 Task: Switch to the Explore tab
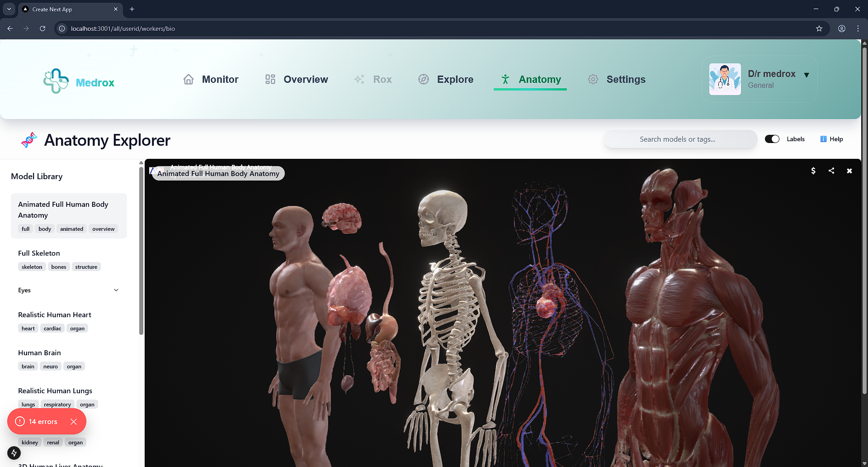[446, 79]
